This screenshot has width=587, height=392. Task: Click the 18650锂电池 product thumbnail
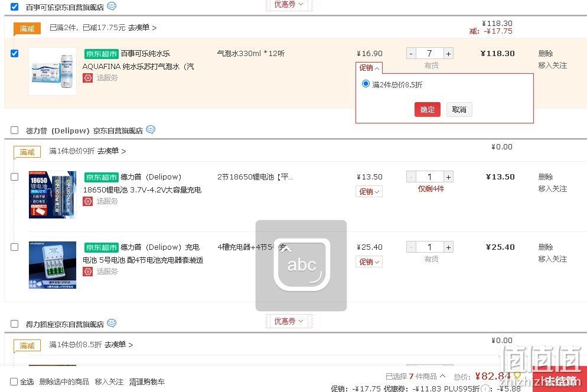53,195
